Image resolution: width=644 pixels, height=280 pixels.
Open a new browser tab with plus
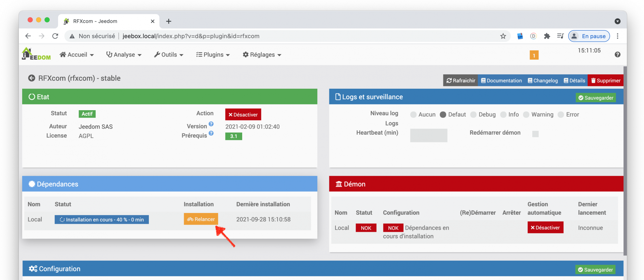[x=169, y=21]
